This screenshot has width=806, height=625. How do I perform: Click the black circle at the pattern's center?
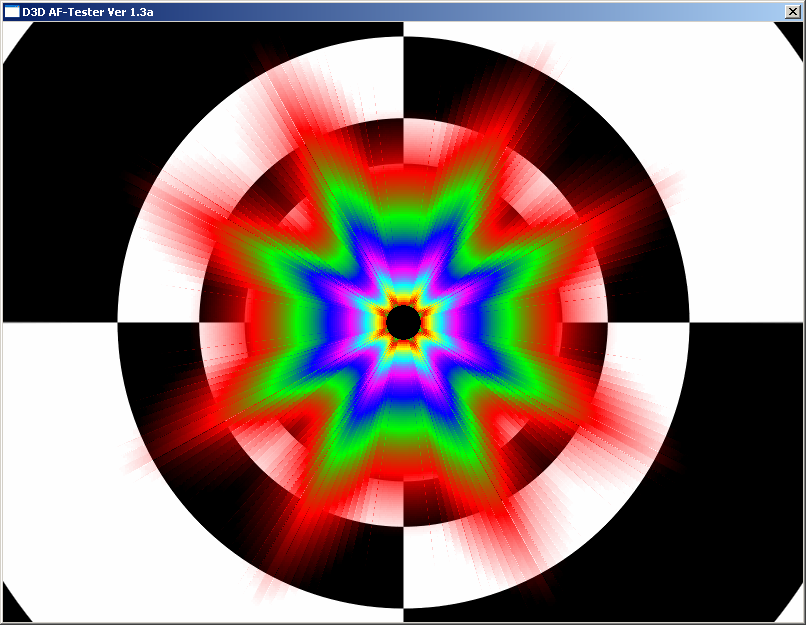pos(403,322)
